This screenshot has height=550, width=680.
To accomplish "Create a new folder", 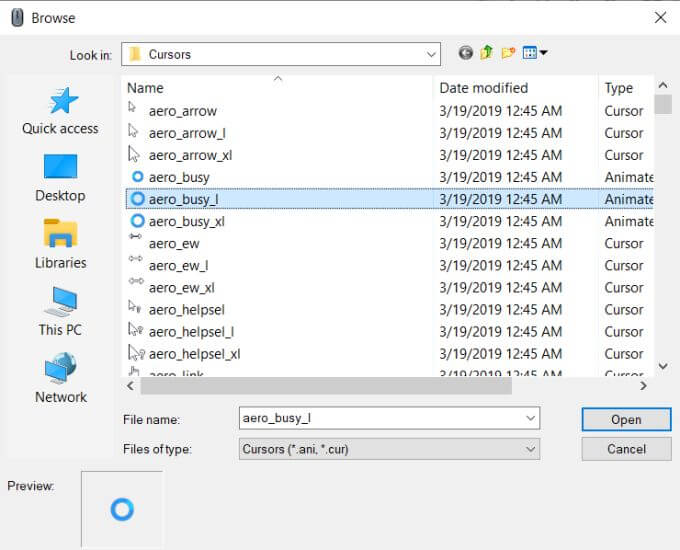I will (509, 53).
